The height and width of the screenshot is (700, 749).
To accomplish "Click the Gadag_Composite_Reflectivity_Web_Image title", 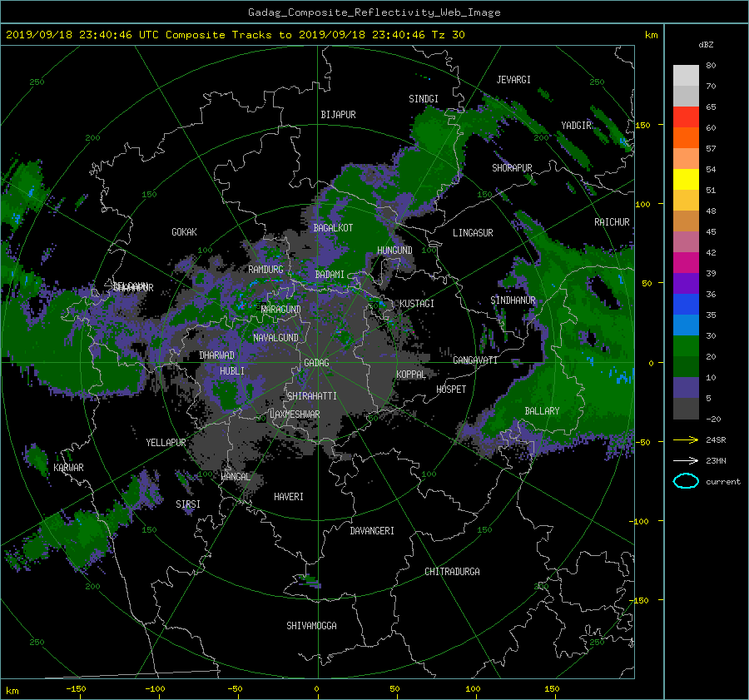I will (374, 12).
